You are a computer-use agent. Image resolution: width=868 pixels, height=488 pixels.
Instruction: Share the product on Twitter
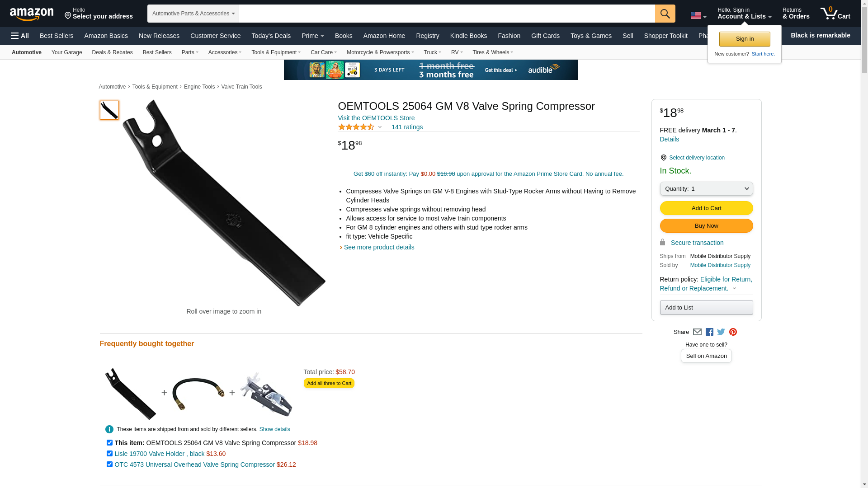click(x=721, y=332)
